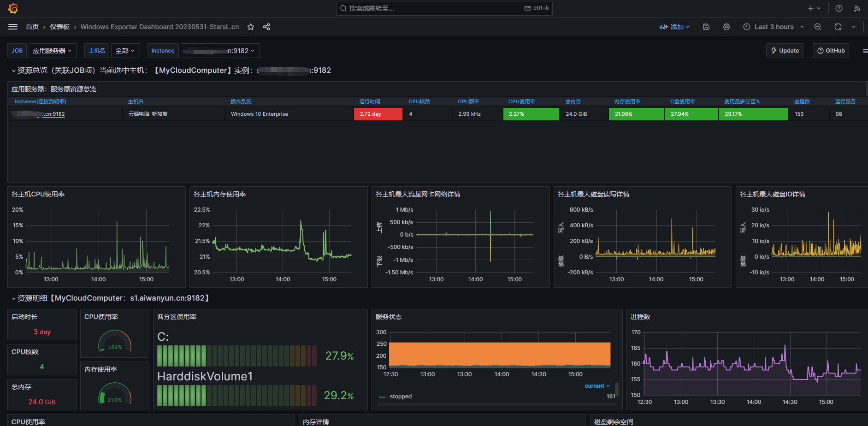
Task: Open 仪表板 breadcrumb item
Action: (x=59, y=27)
